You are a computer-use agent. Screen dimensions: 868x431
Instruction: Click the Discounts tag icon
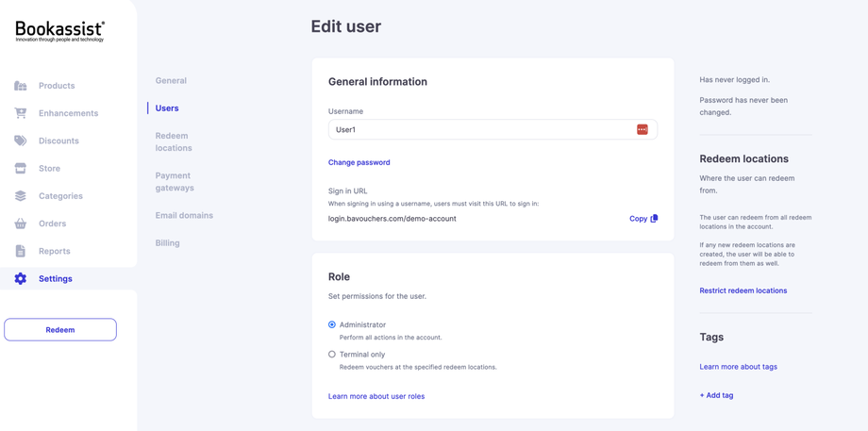21,141
